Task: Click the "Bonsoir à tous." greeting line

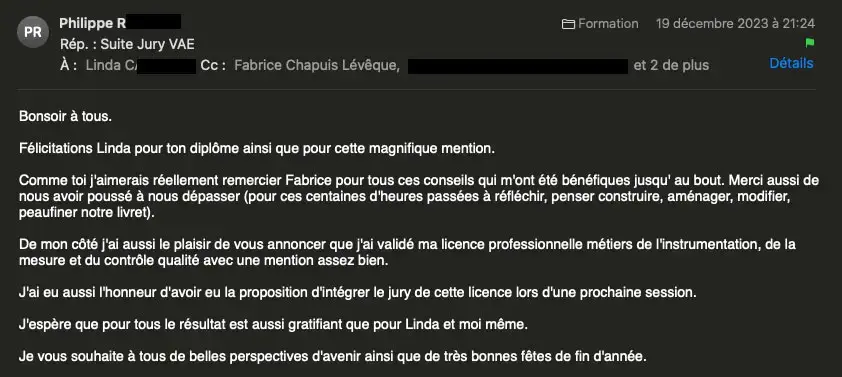Action: [66, 116]
